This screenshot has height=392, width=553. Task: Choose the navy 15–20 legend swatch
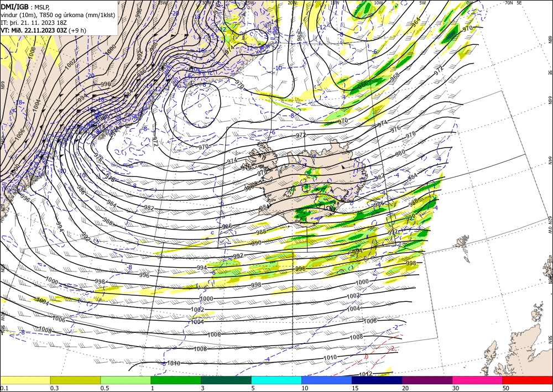pyautogui.click(x=377, y=380)
